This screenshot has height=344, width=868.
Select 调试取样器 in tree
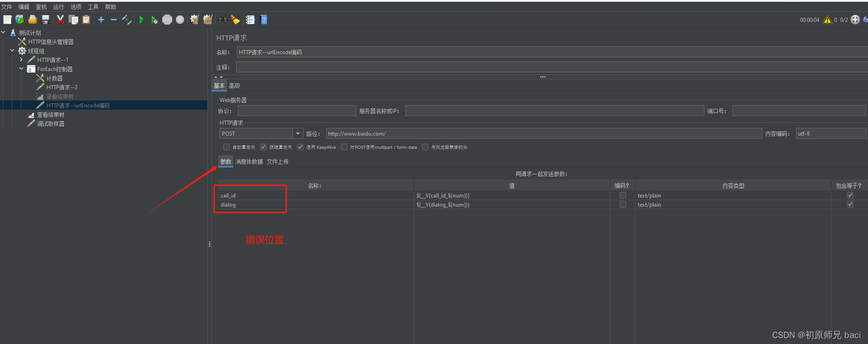51,124
